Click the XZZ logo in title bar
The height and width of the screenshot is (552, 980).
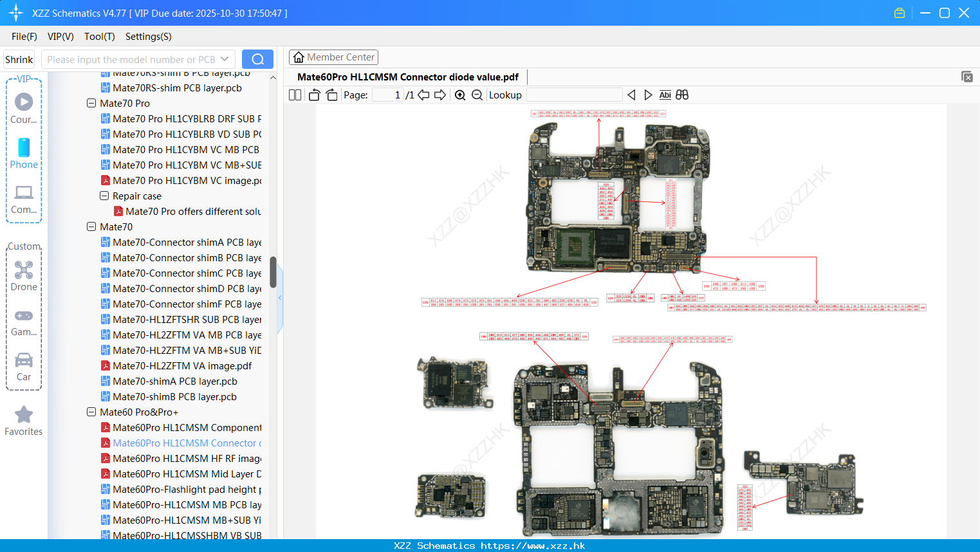(16, 13)
